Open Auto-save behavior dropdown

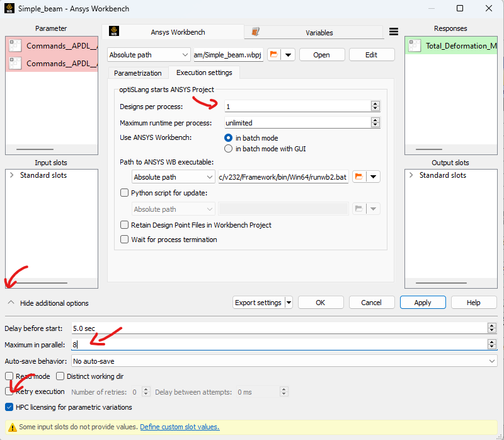(283, 361)
